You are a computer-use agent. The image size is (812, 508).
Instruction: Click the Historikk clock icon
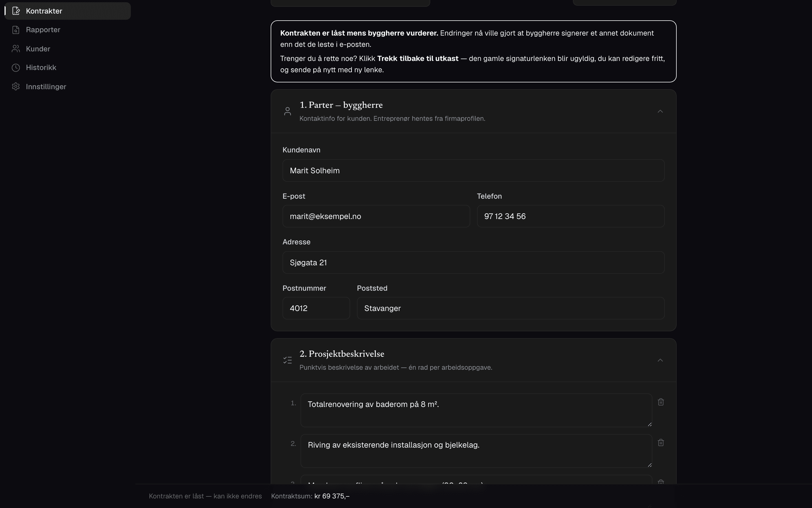16,67
